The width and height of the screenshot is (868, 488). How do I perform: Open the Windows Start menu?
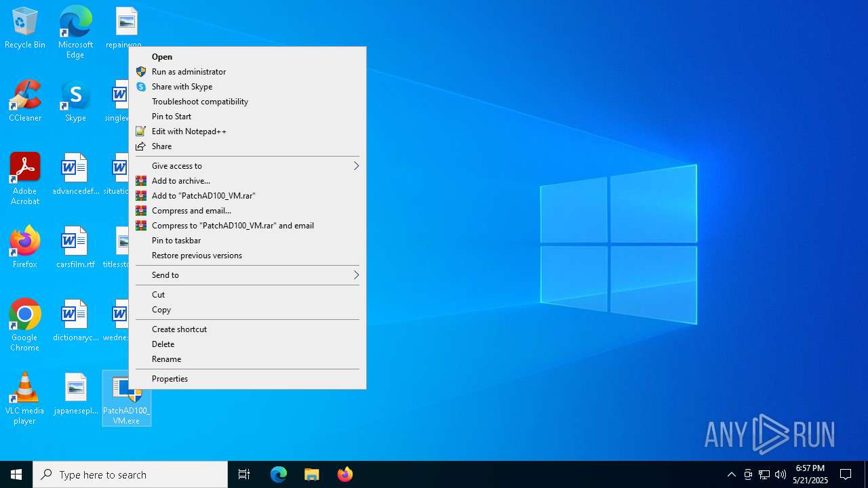[x=16, y=474]
